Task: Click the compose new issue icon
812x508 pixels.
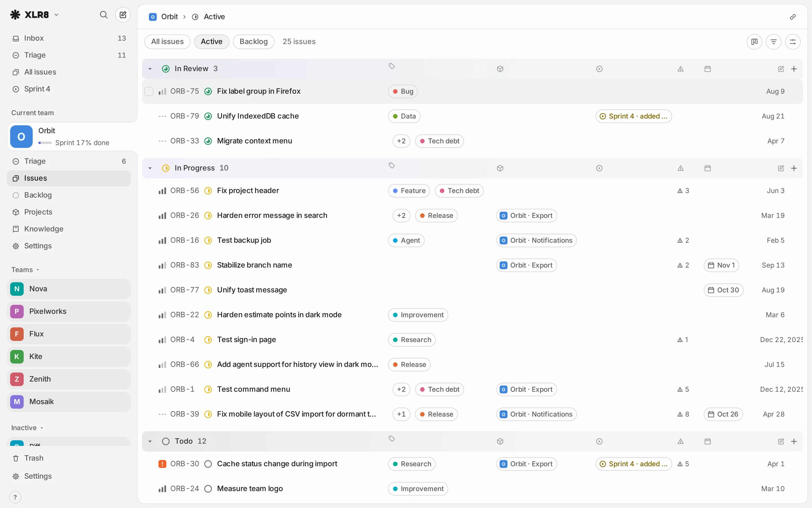Action: pyautogui.click(x=123, y=15)
